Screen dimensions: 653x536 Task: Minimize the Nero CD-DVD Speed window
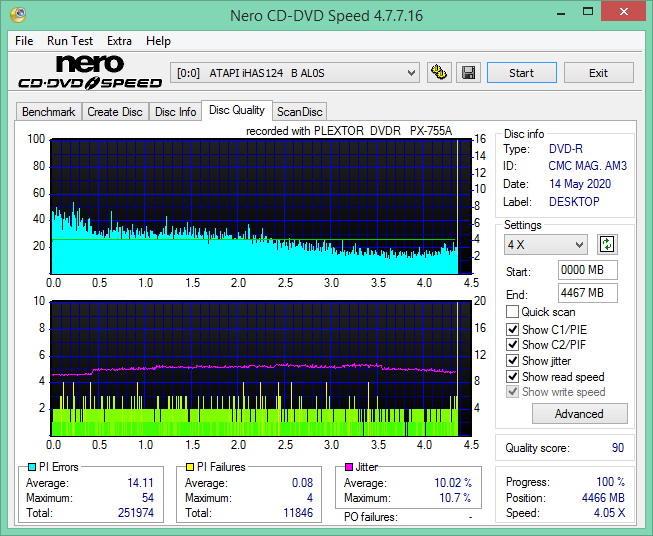[560, 12]
